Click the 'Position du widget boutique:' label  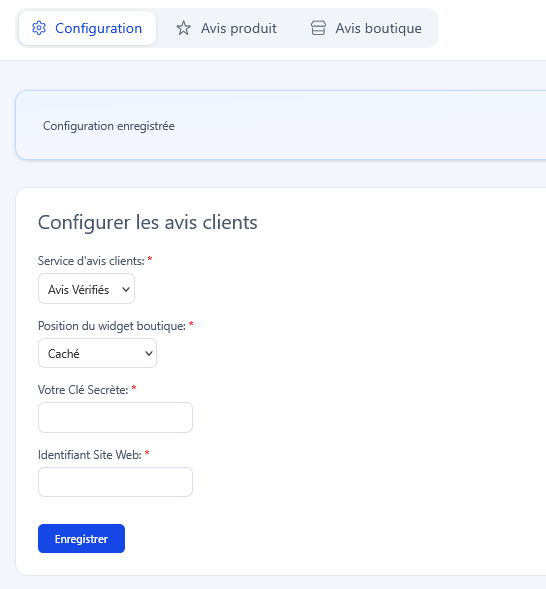click(112, 326)
